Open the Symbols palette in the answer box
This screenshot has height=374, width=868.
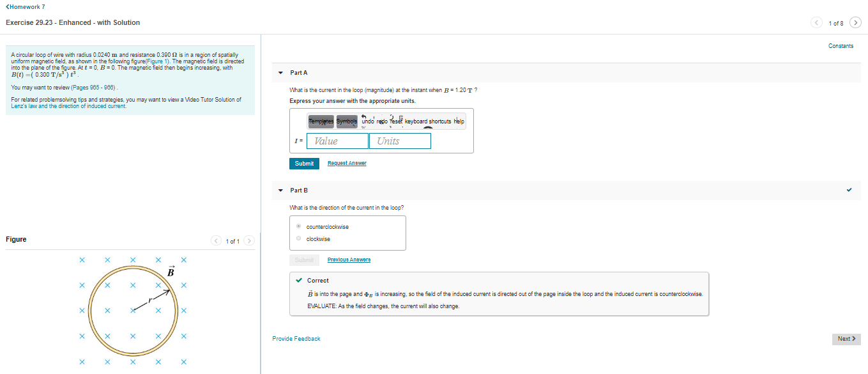point(347,121)
